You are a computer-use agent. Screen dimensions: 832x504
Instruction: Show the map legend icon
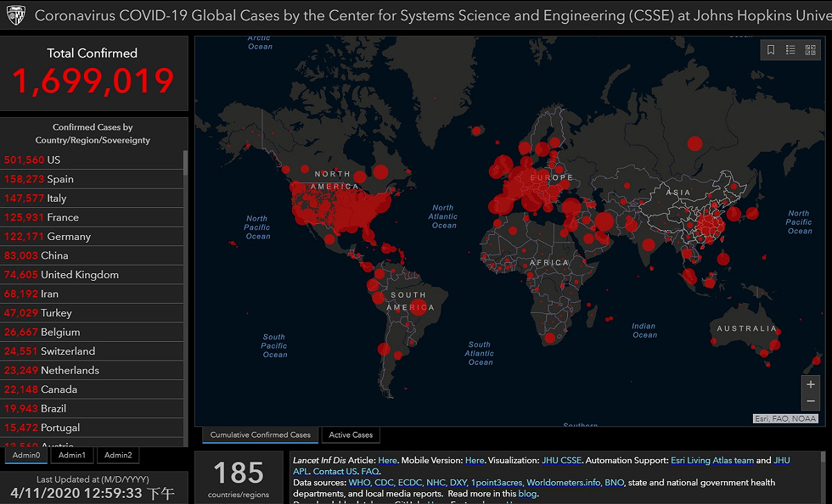790,50
